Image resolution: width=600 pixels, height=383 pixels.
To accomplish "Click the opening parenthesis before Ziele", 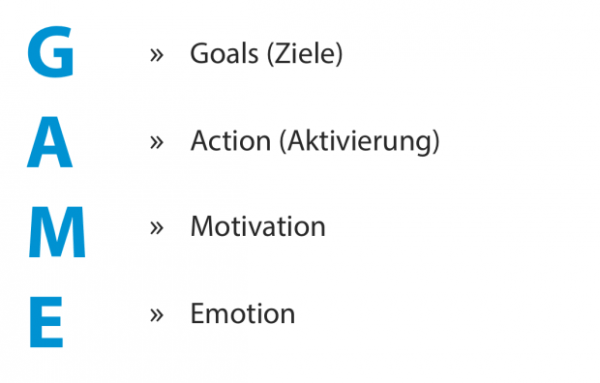I will 271,54.
